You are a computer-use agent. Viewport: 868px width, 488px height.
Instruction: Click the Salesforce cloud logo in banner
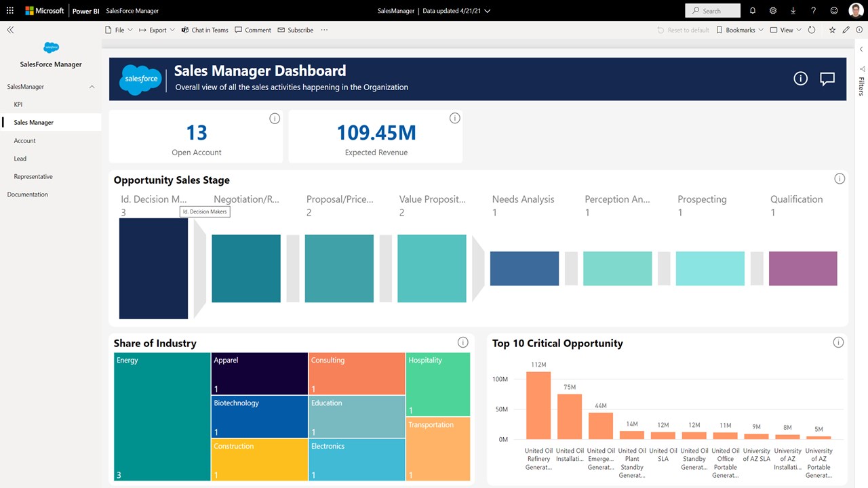140,79
